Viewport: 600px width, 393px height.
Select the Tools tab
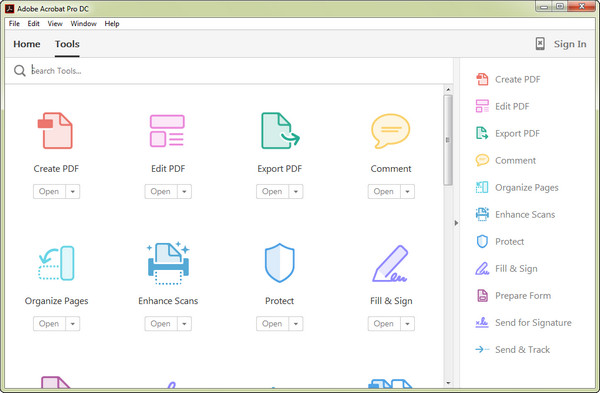point(67,44)
